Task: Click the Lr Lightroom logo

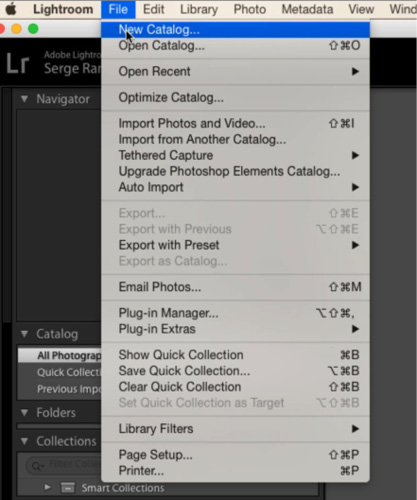Action: tap(18, 63)
